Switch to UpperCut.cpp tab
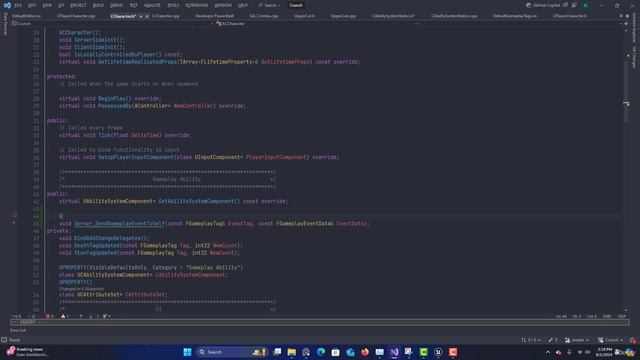Screen dimensions: 640x360 click(343, 16)
